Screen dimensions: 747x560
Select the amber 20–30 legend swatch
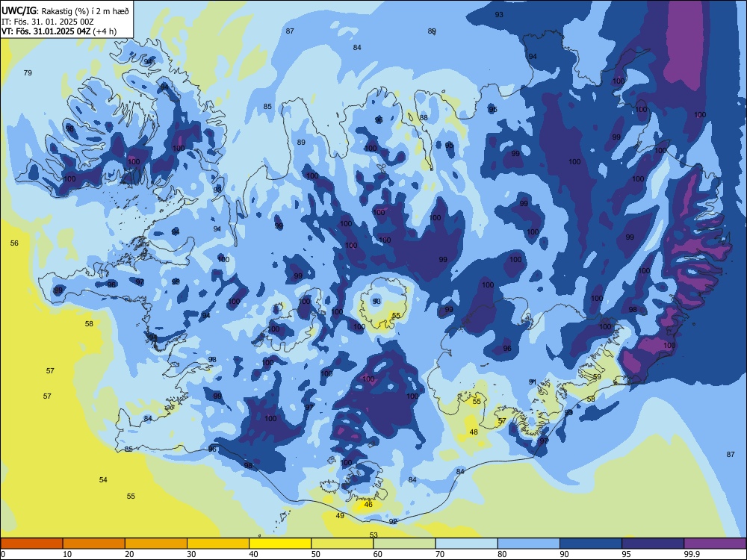pos(156,544)
